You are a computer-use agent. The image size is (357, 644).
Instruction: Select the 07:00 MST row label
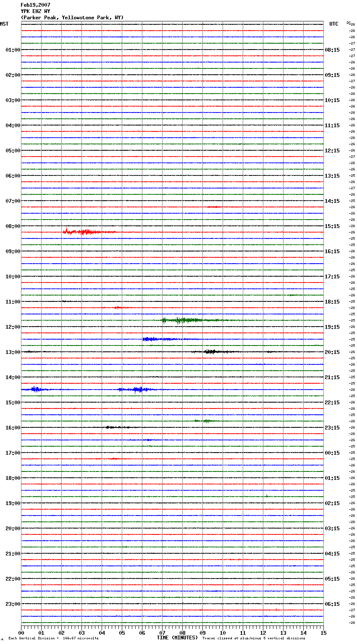tap(13, 201)
